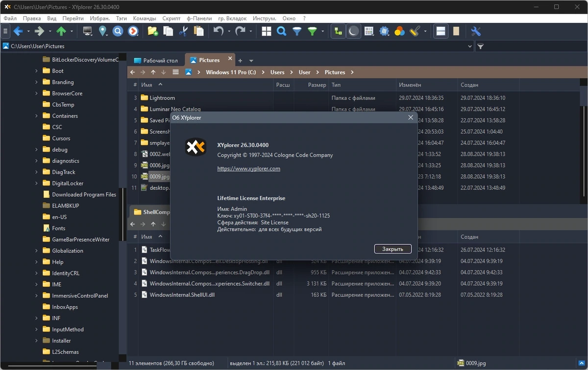Screen dimensions: 588x370
Task: Click the Undo arrow icon
Action: click(x=219, y=31)
